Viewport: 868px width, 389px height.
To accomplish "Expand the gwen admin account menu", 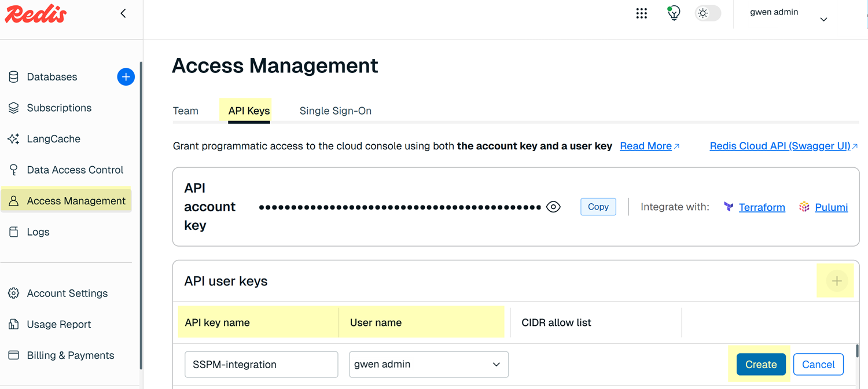I will pyautogui.click(x=823, y=20).
